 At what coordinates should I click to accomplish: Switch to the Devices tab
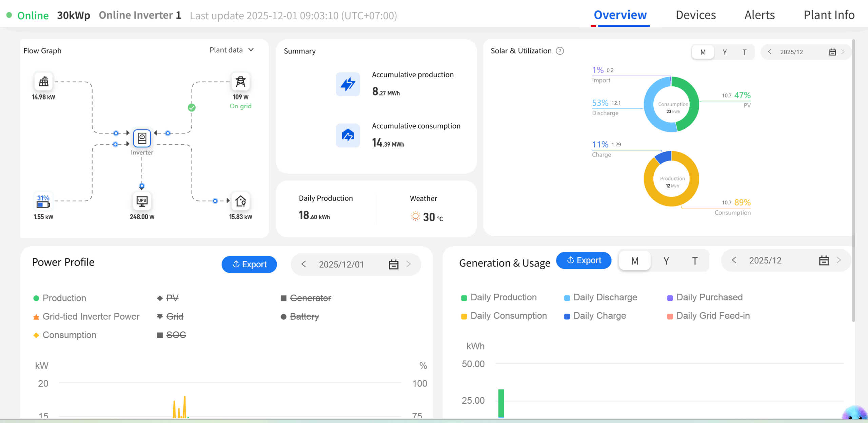695,15
